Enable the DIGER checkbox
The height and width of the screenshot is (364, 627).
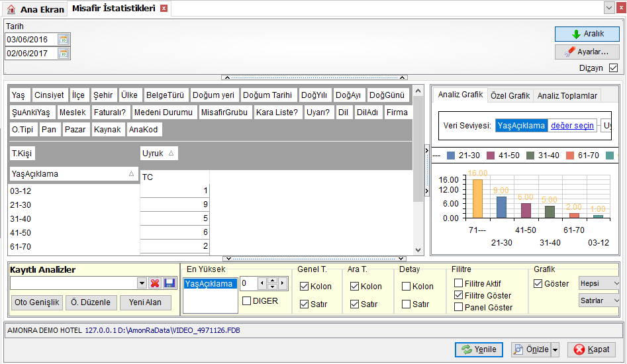click(247, 301)
